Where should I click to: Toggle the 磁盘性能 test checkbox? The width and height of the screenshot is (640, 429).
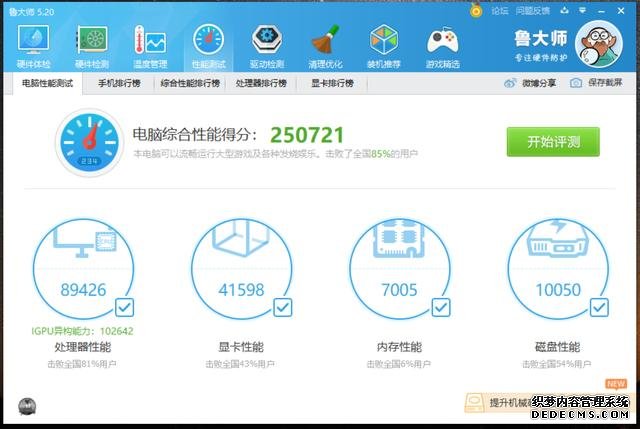(x=599, y=307)
